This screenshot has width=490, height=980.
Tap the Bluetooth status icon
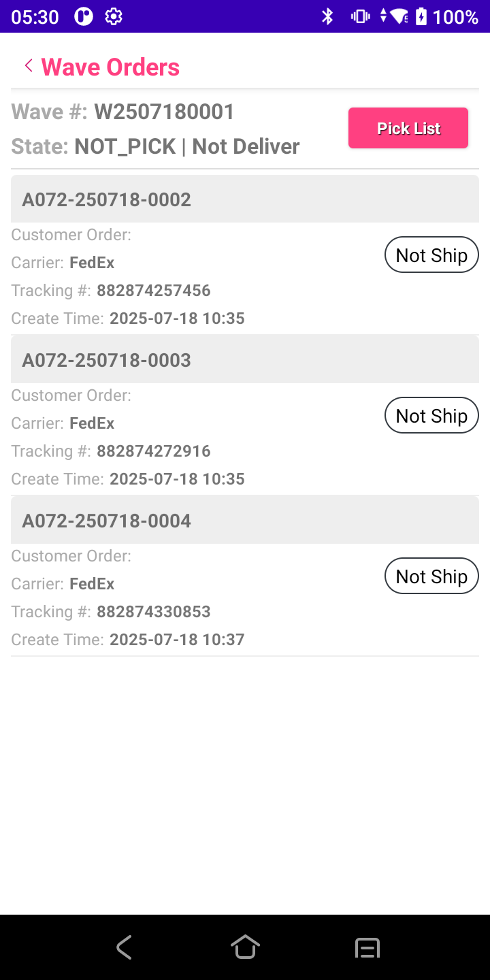pos(327,16)
